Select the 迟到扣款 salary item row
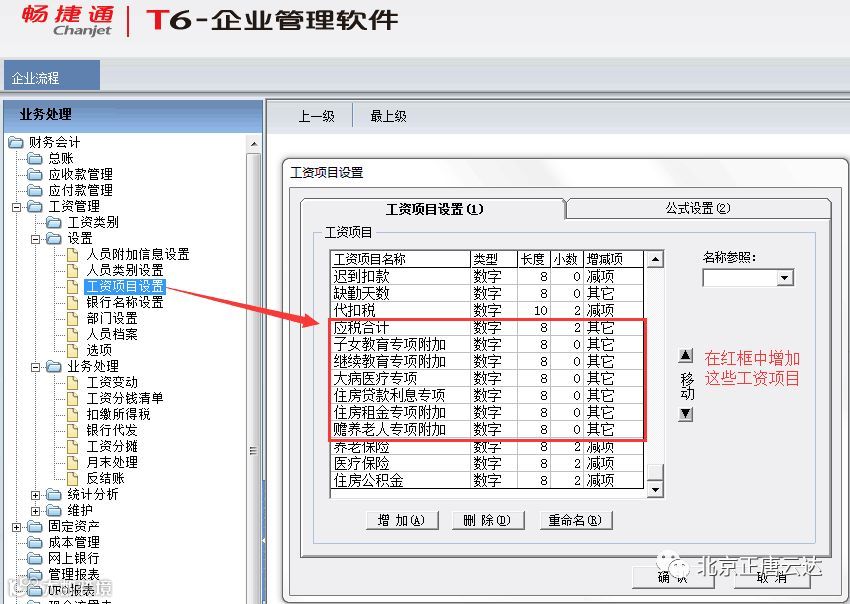Screen dimensions: 850x604 pyautogui.click(x=487, y=277)
